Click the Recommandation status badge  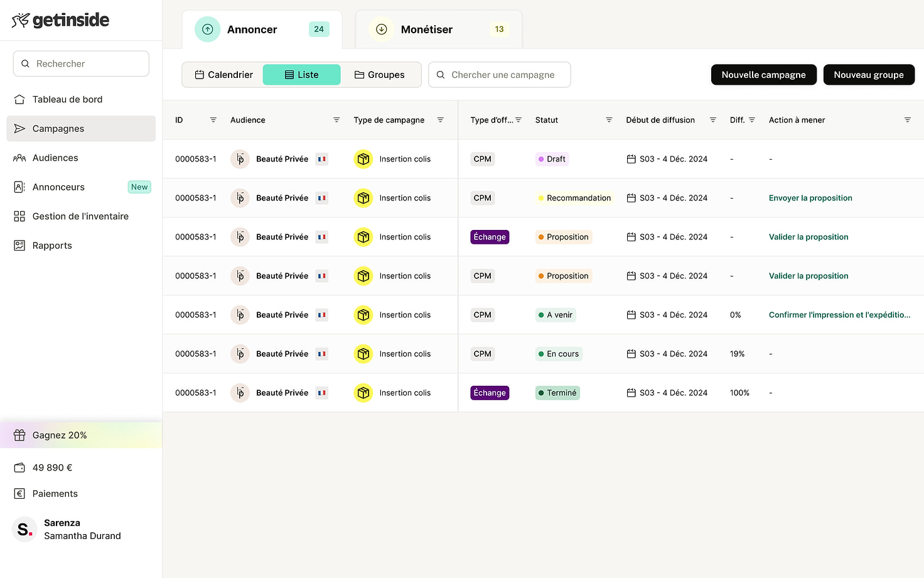coord(574,198)
